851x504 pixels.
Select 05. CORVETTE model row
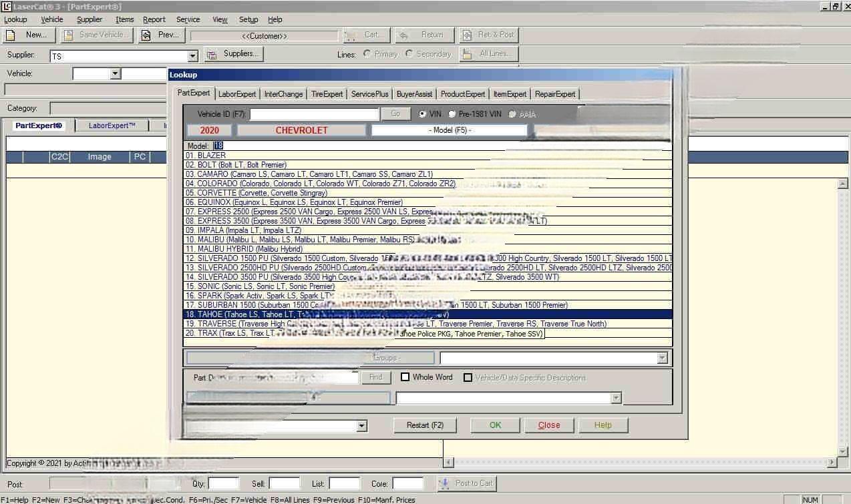click(x=428, y=193)
